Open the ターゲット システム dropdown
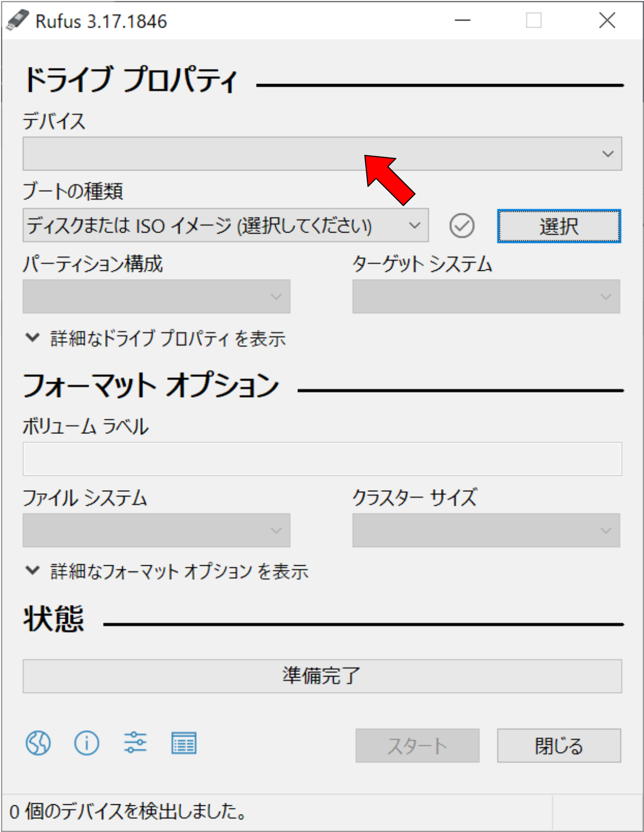This screenshot has height=832, width=644. tap(486, 296)
